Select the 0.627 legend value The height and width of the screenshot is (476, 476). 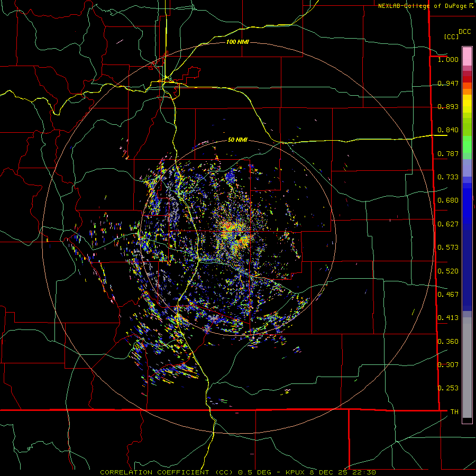tap(448, 224)
